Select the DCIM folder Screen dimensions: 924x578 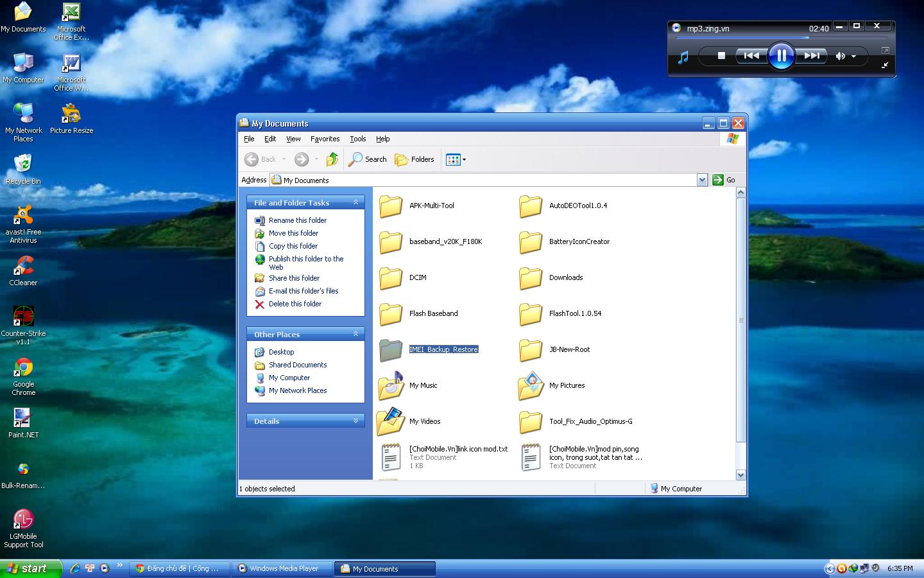pos(402,278)
